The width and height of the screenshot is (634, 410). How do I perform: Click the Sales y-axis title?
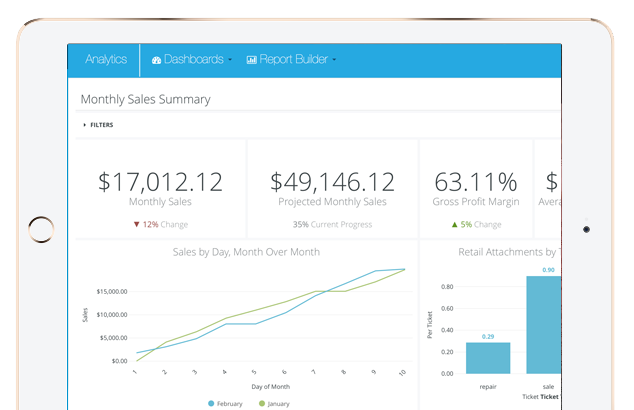[85, 315]
